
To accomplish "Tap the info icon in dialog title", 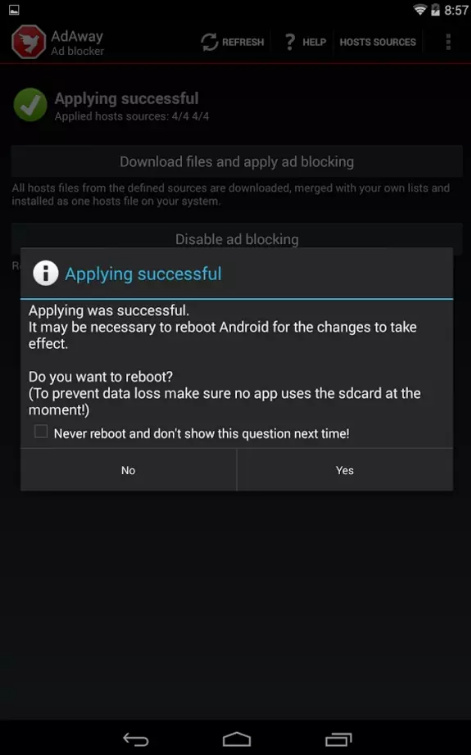I will (x=46, y=273).
